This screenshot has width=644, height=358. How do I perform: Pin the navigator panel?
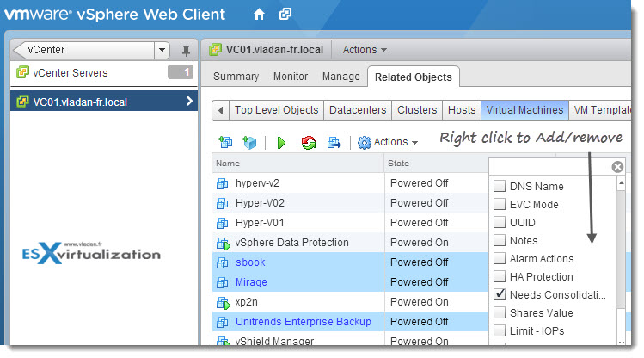click(186, 50)
